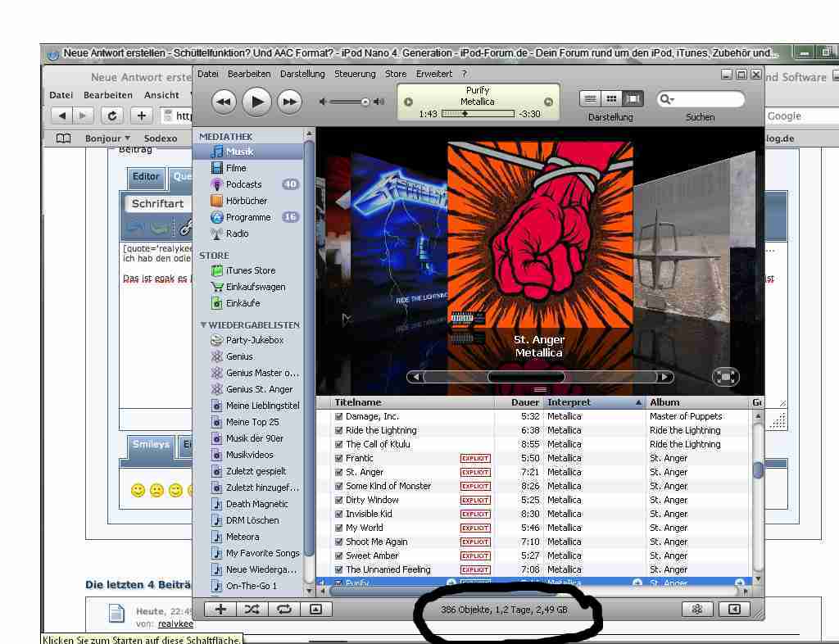Toggle shuffle playback
This screenshot has height=644, width=839.
click(252, 610)
